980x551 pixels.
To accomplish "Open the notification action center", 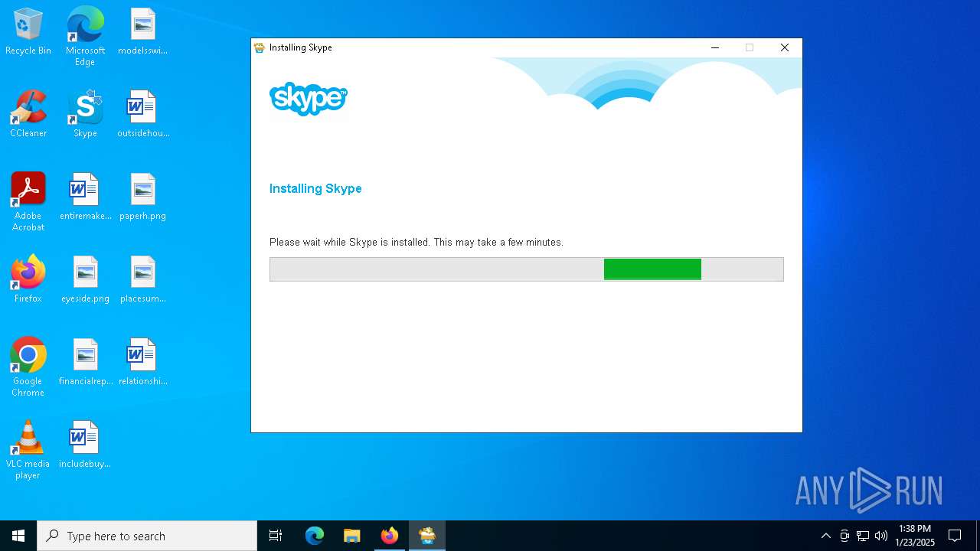I will 955,536.
